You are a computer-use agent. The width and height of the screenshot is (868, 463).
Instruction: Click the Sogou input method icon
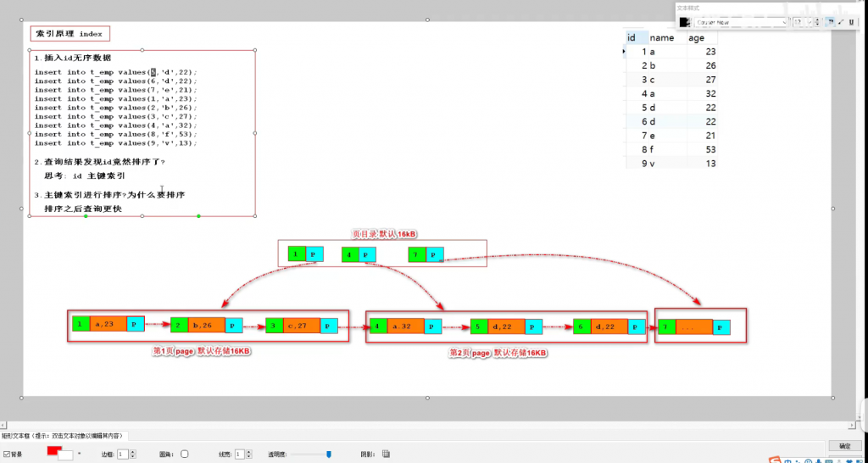[774, 460]
